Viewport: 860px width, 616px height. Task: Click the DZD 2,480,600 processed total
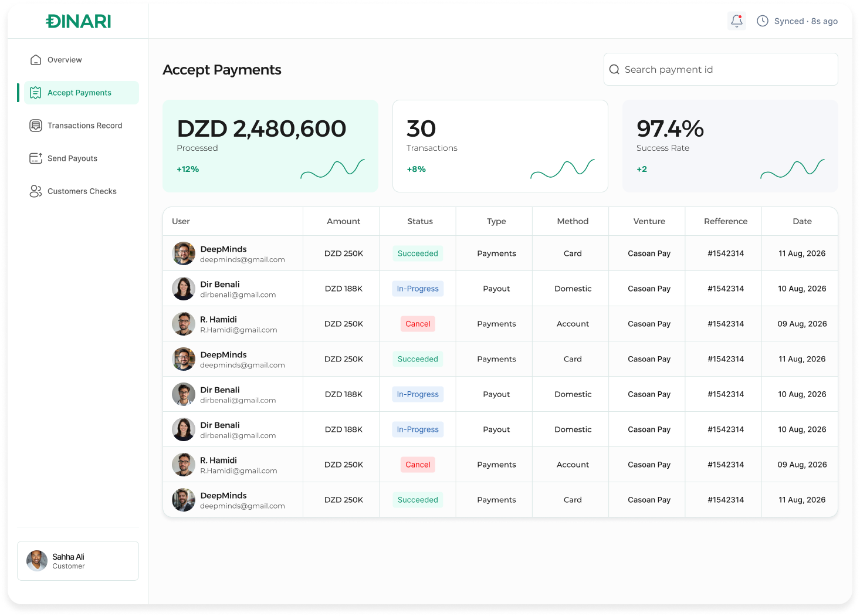(262, 128)
